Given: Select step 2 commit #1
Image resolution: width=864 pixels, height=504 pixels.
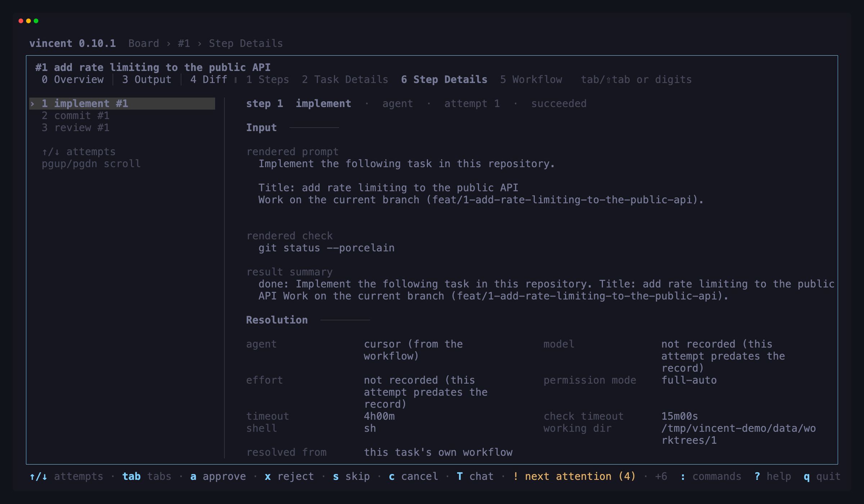Looking at the screenshot, I should point(76,116).
